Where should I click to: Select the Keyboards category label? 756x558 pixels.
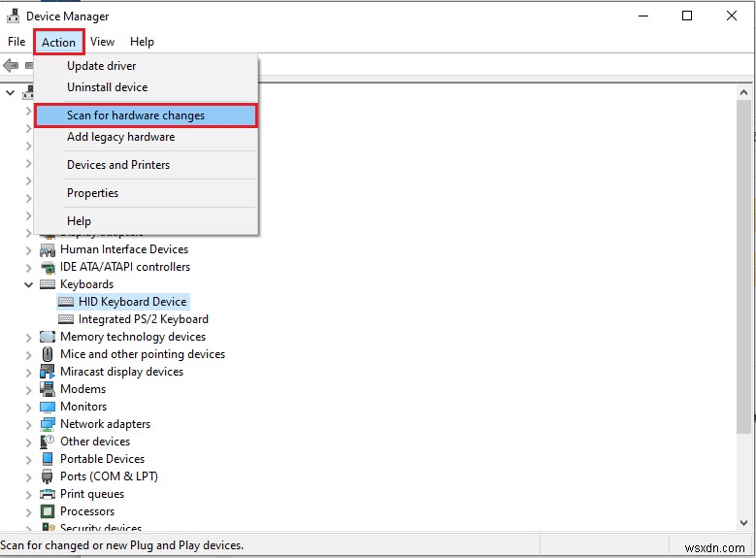coord(86,284)
